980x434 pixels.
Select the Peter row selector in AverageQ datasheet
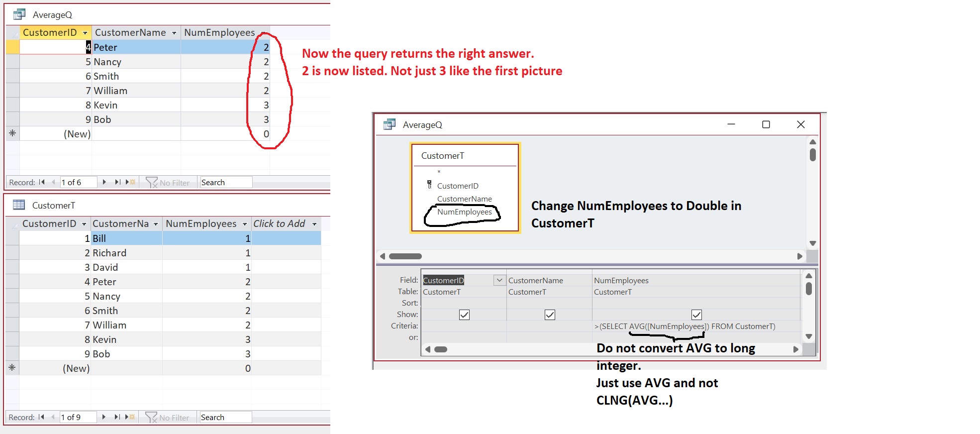[12, 47]
